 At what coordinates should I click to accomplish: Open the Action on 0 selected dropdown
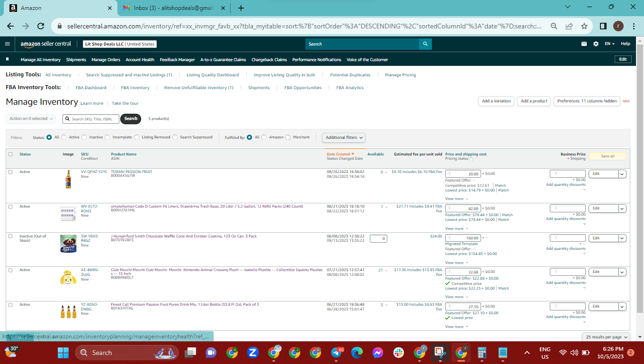31,118
